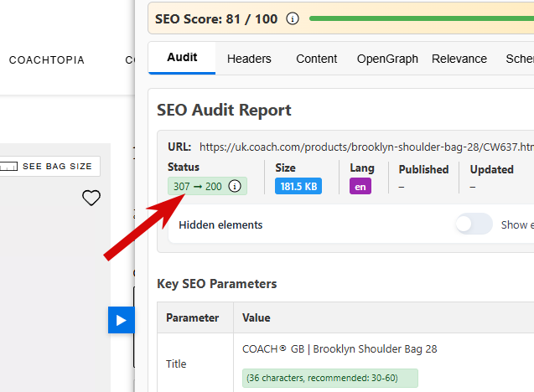Screen dimensions: 534x392
Task: Click the heart wishlist icon
Action: pyautogui.click(x=91, y=198)
